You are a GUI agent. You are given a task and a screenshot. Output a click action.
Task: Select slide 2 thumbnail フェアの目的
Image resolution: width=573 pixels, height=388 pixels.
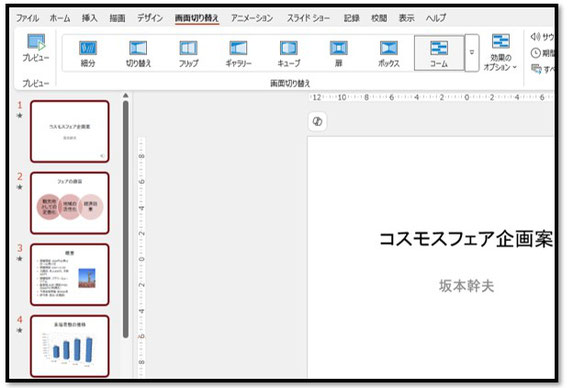(x=70, y=203)
